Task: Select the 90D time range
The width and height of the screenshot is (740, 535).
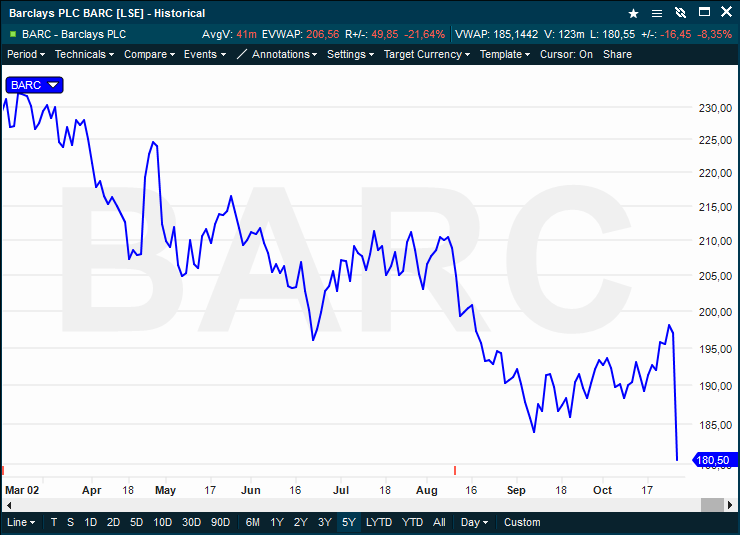Action: [220, 522]
